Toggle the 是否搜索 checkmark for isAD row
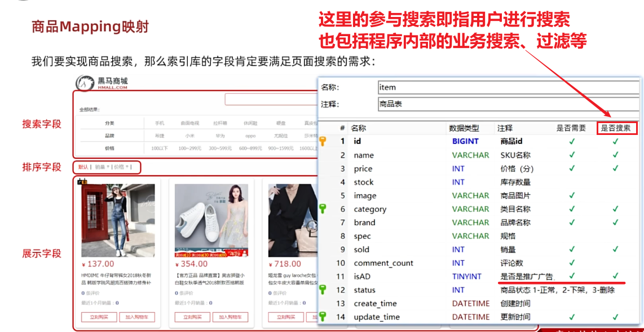Viewport: 644px width, 332px height. click(x=615, y=276)
